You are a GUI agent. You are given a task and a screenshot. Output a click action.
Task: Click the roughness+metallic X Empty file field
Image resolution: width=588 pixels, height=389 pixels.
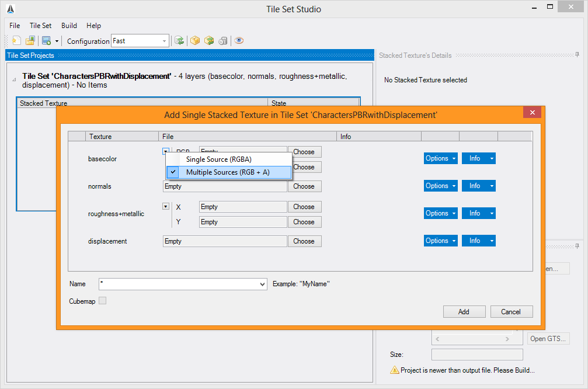(x=243, y=207)
